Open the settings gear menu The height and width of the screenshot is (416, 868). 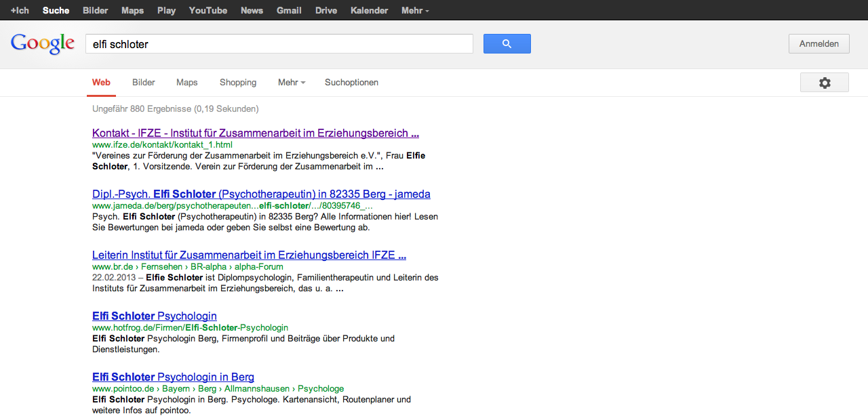pyautogui.click(x=824, y=83)
